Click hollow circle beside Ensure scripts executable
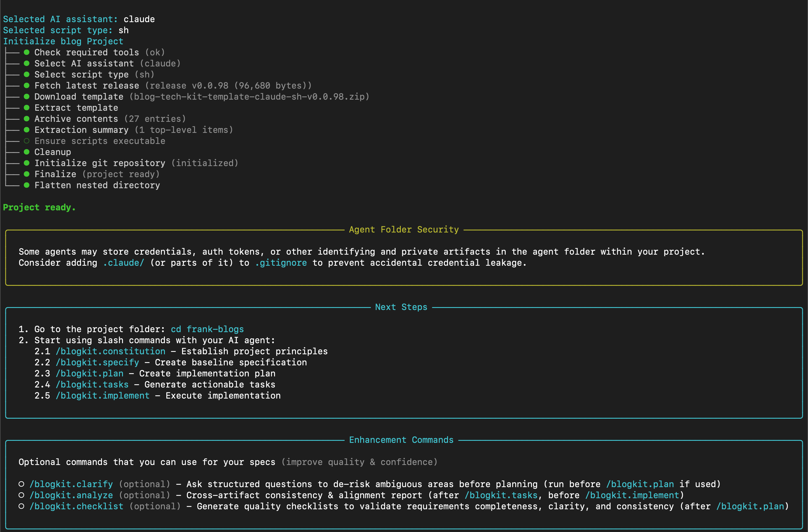Screen dimensions: 808x532 (x=27, y=141)
